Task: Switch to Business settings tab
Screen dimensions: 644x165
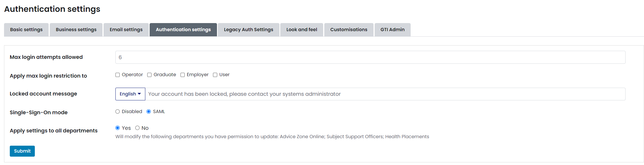Action: pyautogui.click(x=76, y=30)
